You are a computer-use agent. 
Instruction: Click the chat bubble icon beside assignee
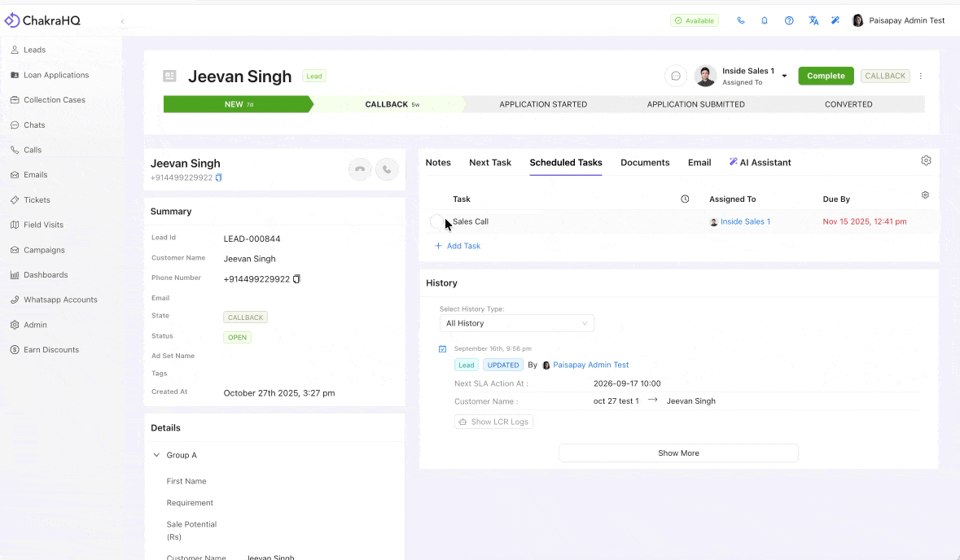[x=676, y=76]
